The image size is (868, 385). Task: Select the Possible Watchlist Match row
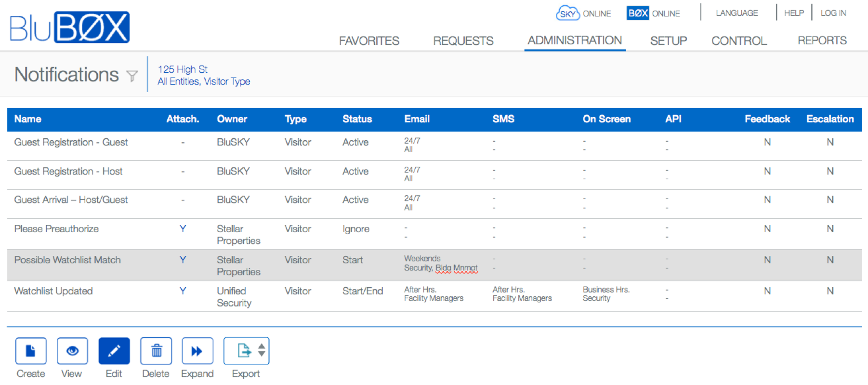tap(67, 260)
